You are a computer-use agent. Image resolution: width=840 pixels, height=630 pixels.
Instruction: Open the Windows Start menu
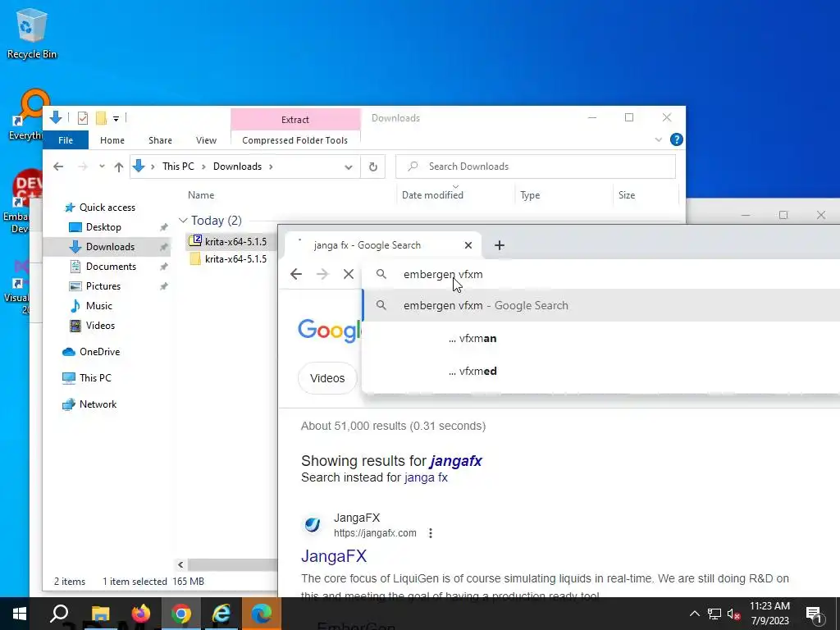click(20, 614)
